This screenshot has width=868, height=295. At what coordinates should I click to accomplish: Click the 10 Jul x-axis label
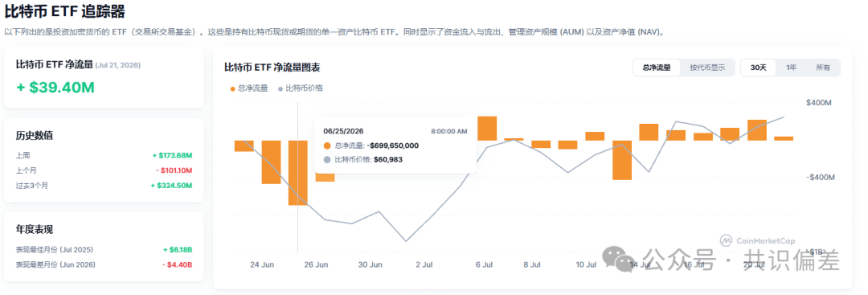click(586, 265)
